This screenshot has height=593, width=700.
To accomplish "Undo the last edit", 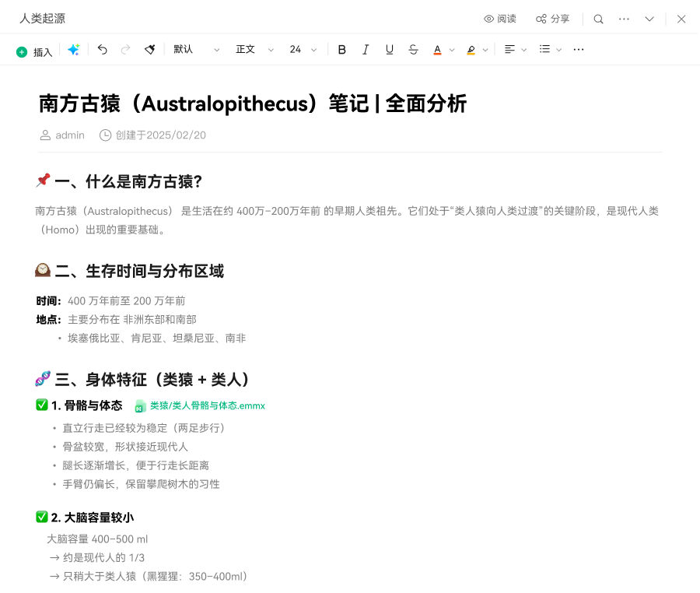I will (102, 50).
